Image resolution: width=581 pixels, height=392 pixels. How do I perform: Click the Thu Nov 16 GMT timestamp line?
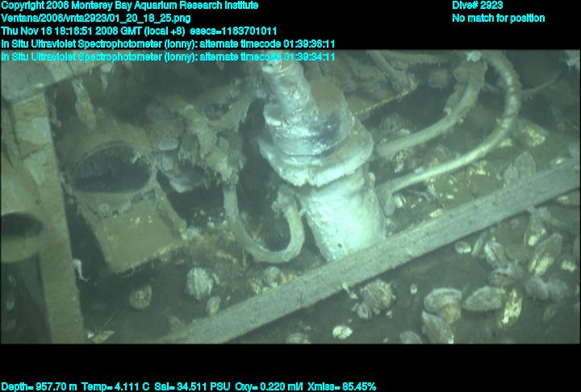[x=144, y=31]
